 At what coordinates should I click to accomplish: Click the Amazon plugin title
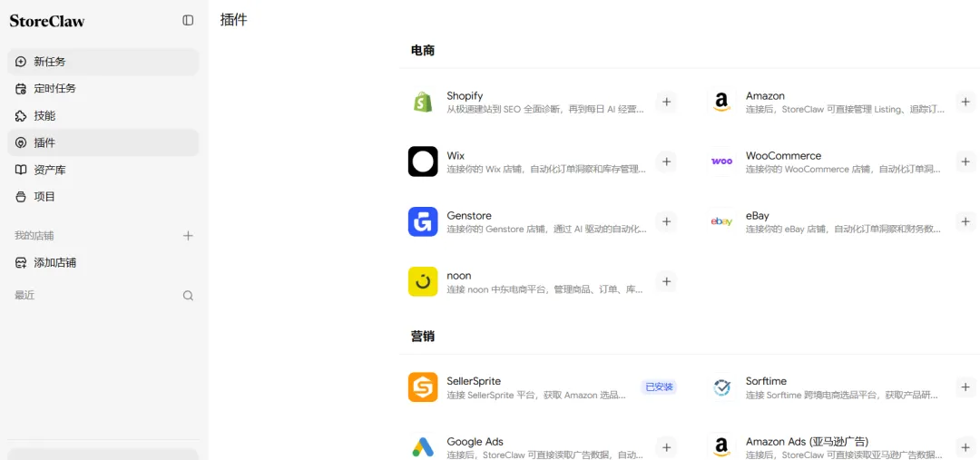765,95
